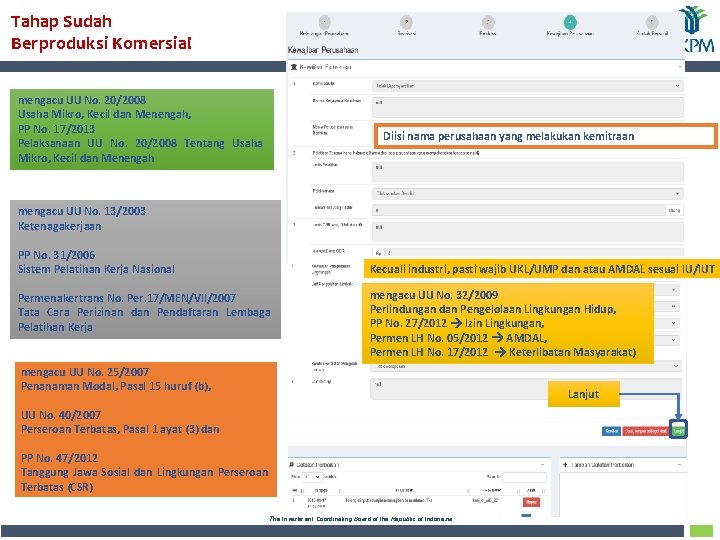The height and width of the screenshot is (540, 720).
Task: Select Keterangan Perusahaan step label in wizard
Action: point(324,34)
